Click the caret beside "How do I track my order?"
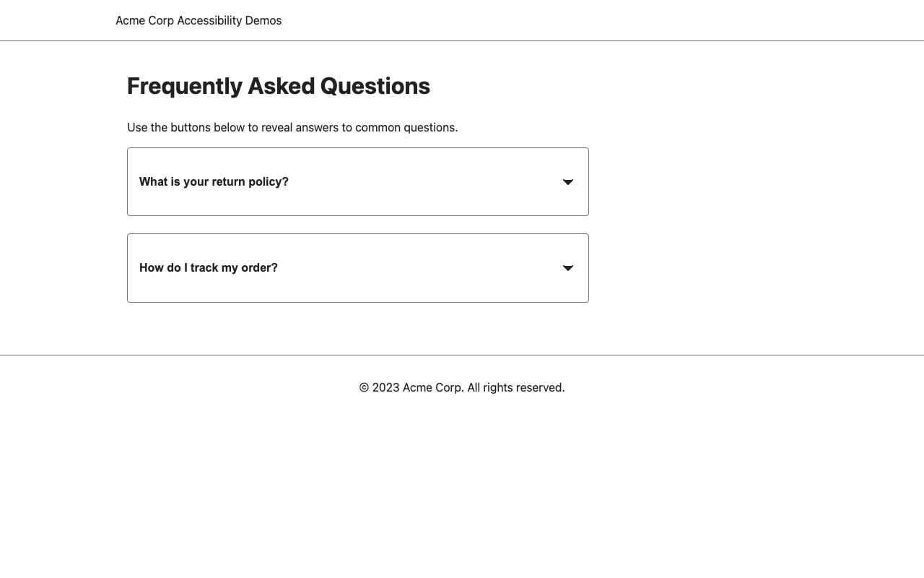This screenshot has height=578, width=924. coord(568,268)
